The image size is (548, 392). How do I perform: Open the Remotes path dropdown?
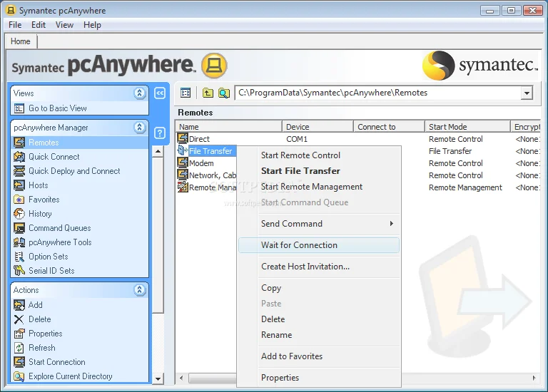pyautogui.click(x=527, y=93)
